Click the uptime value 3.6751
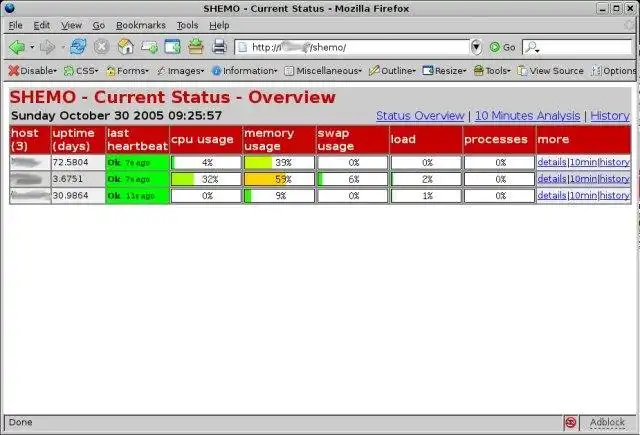Viewport: 640px width, 435px height. 68,179
